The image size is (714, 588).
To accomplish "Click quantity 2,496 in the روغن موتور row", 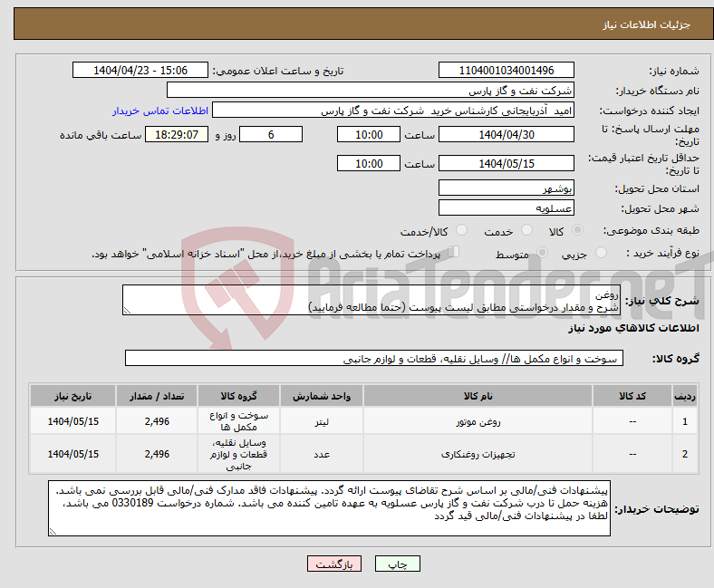I will (157, 422).
